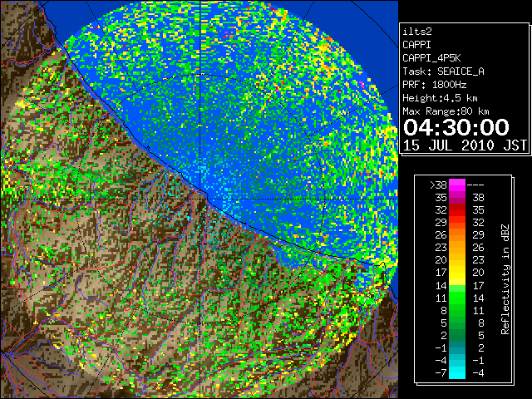Pick the orange 26–29 dBZ color band
This screenshot has height=399, width=532.
click(457, 234)
